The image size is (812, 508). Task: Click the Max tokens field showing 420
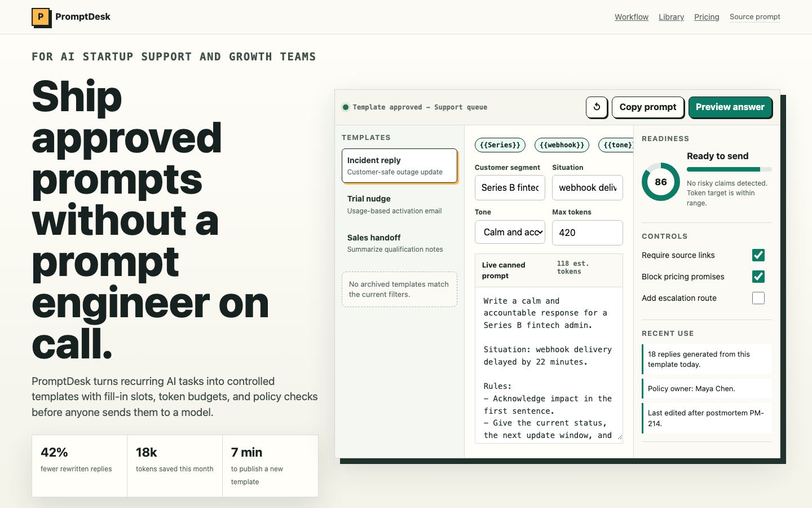click(588, 233)
